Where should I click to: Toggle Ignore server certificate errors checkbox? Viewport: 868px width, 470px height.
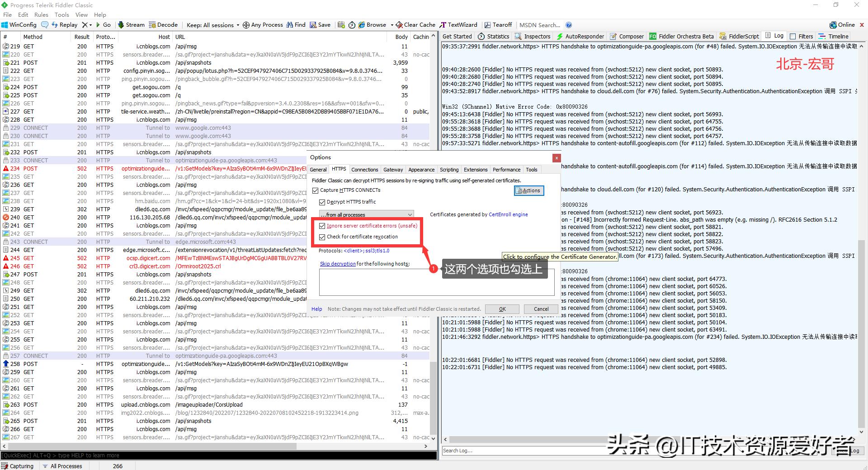pos(322,226)
